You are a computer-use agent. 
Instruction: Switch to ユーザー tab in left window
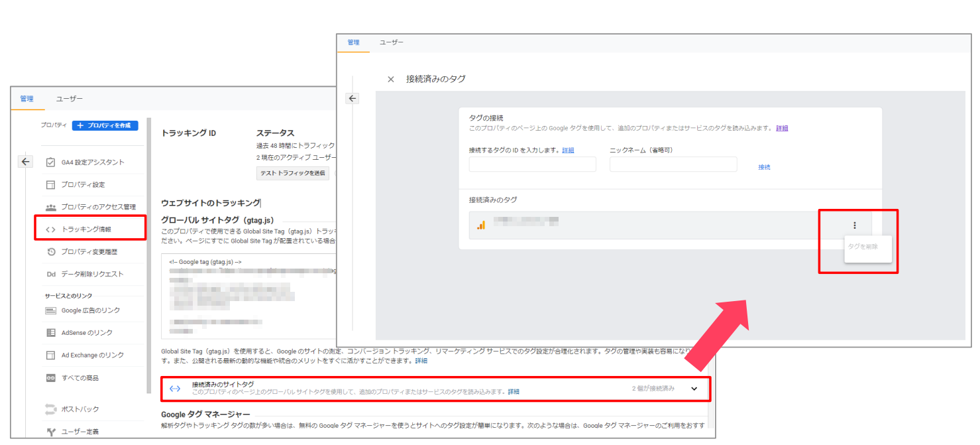point(70,99)
